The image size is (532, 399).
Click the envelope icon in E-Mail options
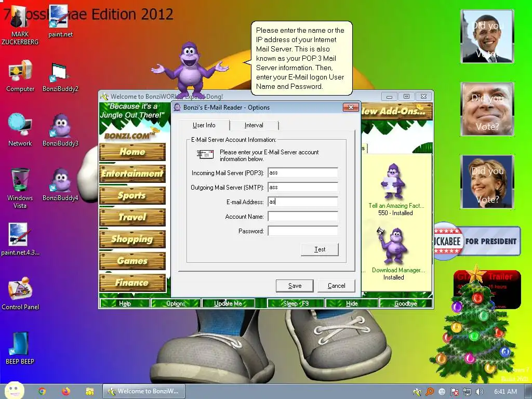click(x=205, y=154)
